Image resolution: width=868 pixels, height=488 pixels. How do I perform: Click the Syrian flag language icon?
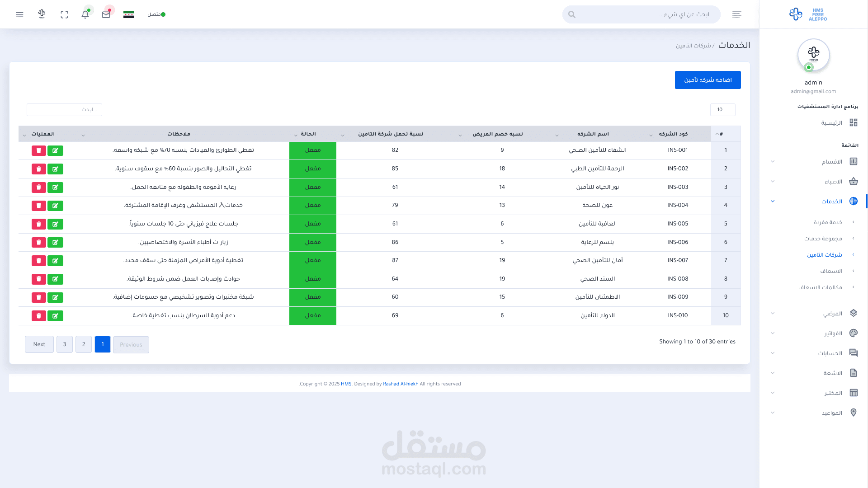click(129, 14)
